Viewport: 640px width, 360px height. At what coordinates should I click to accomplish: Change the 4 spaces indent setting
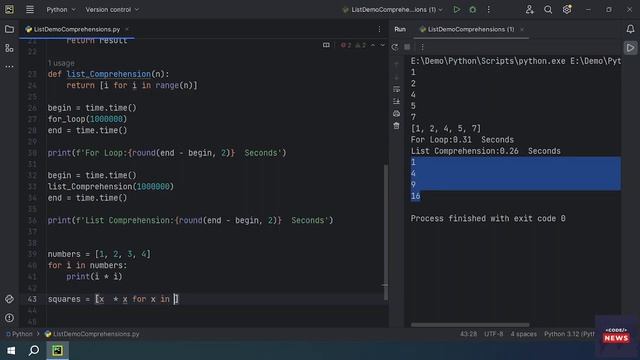click(523, 334)
